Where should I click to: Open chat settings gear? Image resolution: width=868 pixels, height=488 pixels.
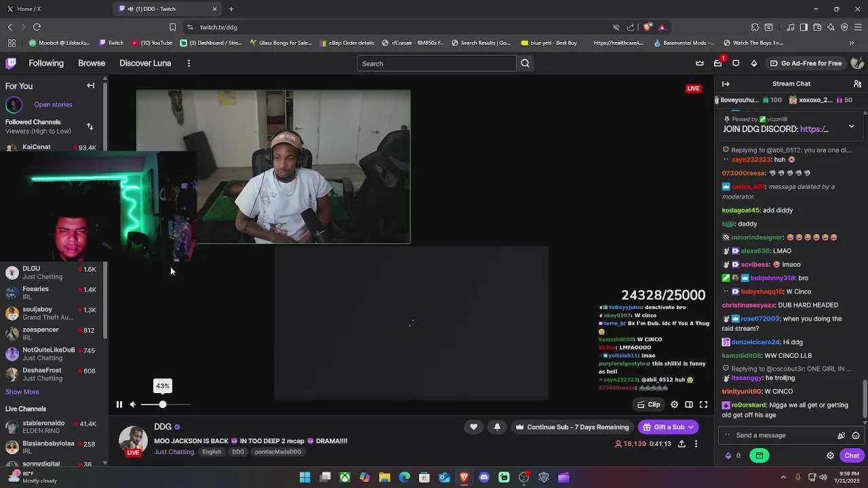point(830,455)
